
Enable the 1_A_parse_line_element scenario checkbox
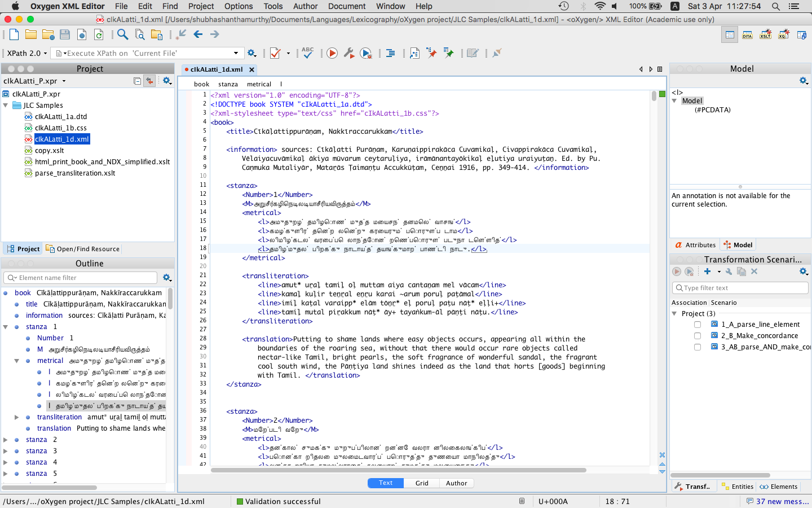698,325
